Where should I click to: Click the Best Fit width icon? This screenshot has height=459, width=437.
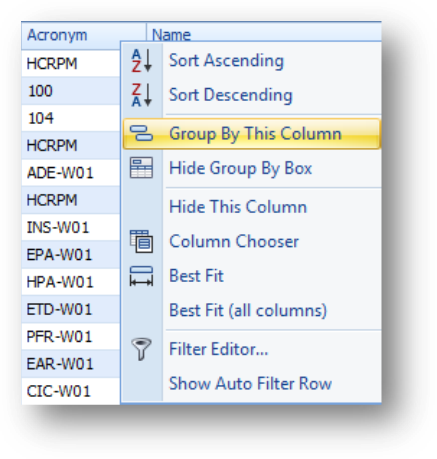(141, 276)
